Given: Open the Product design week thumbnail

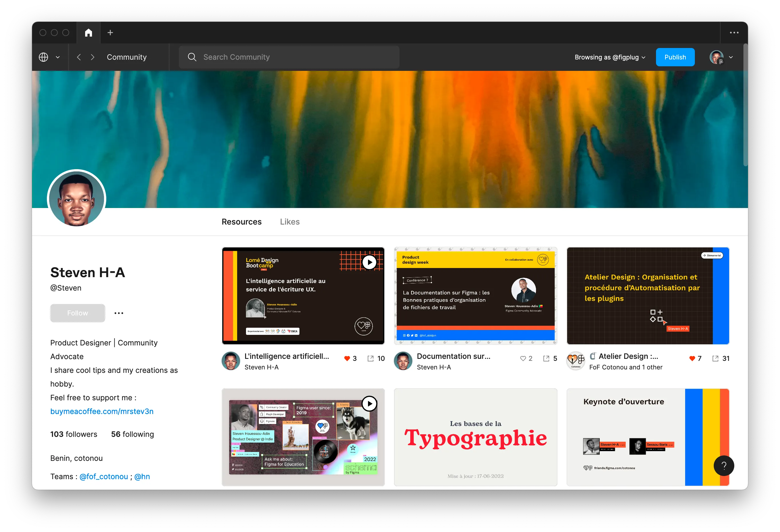Looking at the screenshot, I should (x=476, y=296).
